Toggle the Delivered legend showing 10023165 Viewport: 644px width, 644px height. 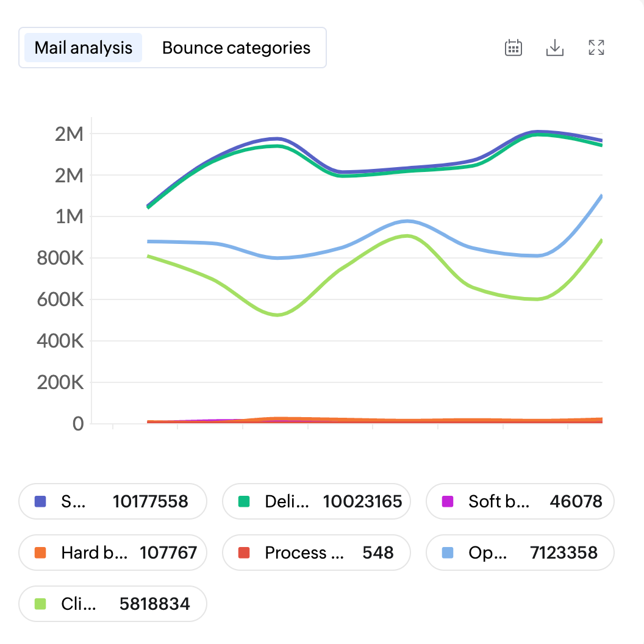317,501
